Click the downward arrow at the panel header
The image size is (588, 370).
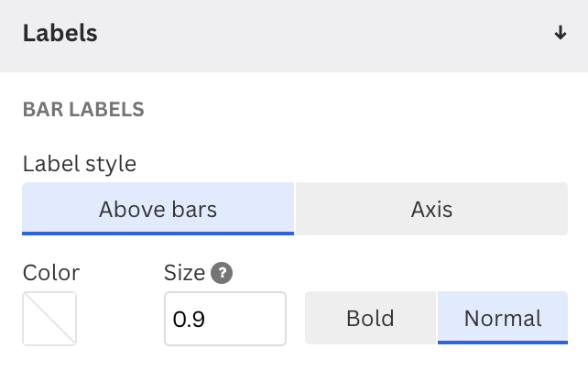pos(561,33)
